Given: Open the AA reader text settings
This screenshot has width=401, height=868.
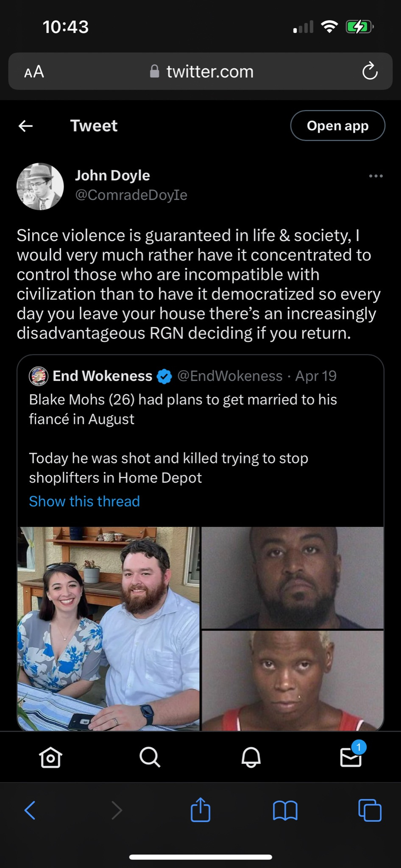Looking at the screenshot, I should 34,72.
